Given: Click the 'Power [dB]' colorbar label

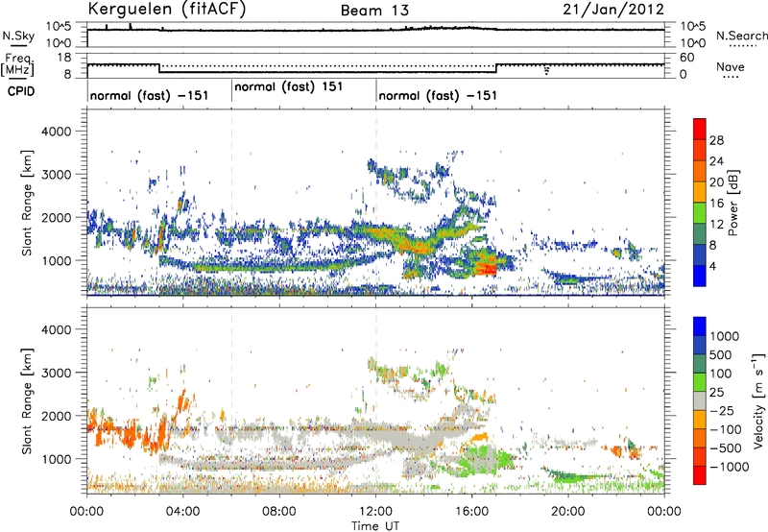Looking at the screenshot, I should [732, 203].
